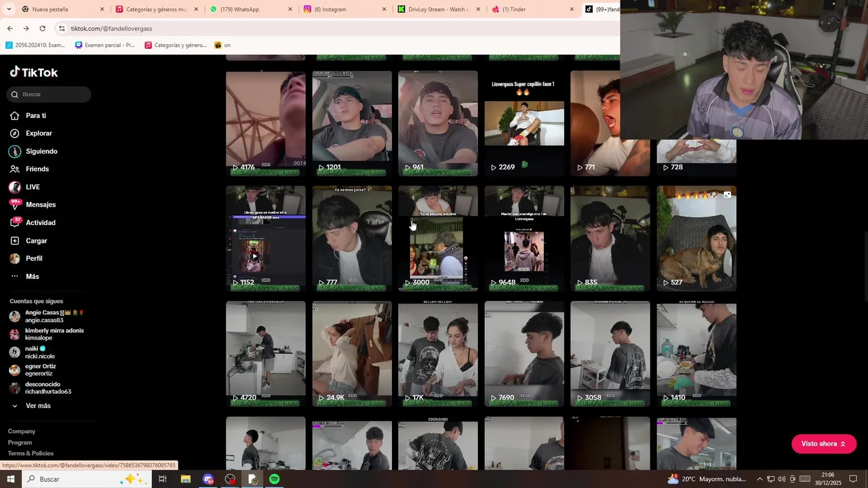The image size is (868, 488).
Task: Open followed account richardhurtado63
Action: click(41, 388)
